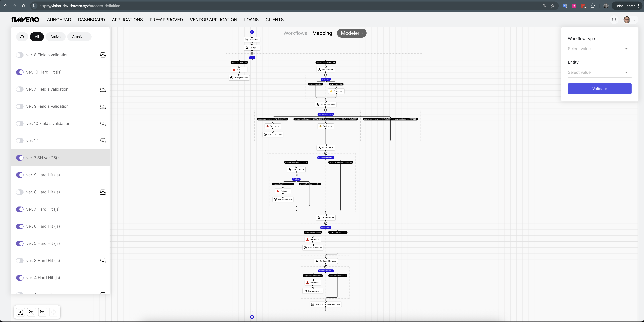Disable the ver. 10 Hard Hit (js) toggle
Screen dimensions: 644x322
click(x=20, y=72)
